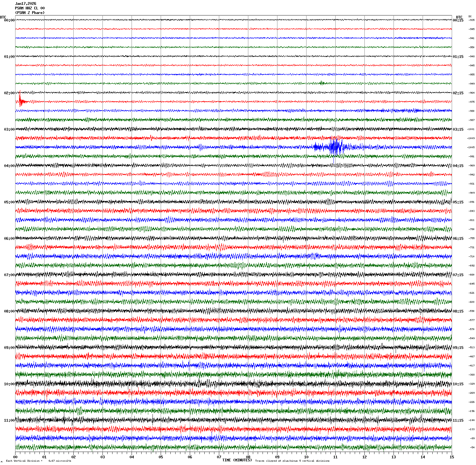Image resolution: width=476 pixels, height=465 pixels.
Task: Click the large blue seismic event burst
Action: [x=334, y=147]
